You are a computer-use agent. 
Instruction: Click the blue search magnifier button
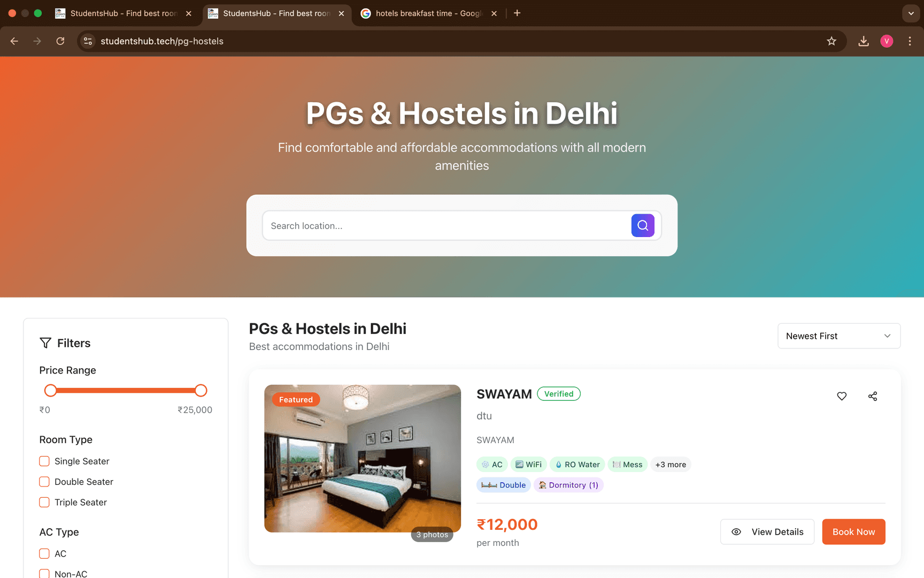[643, 225]
